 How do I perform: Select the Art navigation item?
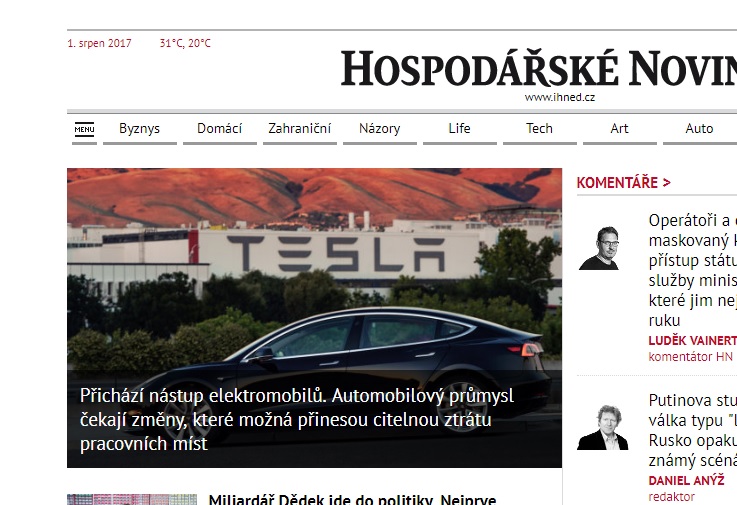(619, 129)
